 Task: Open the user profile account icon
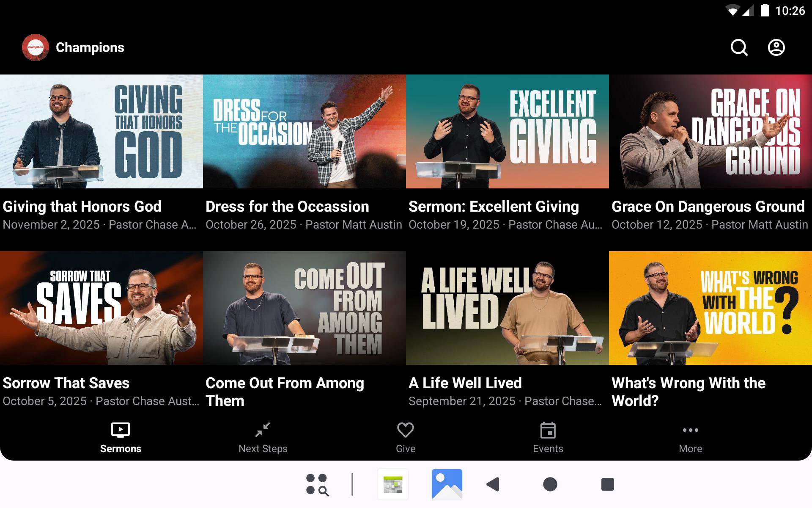(776, 47)
